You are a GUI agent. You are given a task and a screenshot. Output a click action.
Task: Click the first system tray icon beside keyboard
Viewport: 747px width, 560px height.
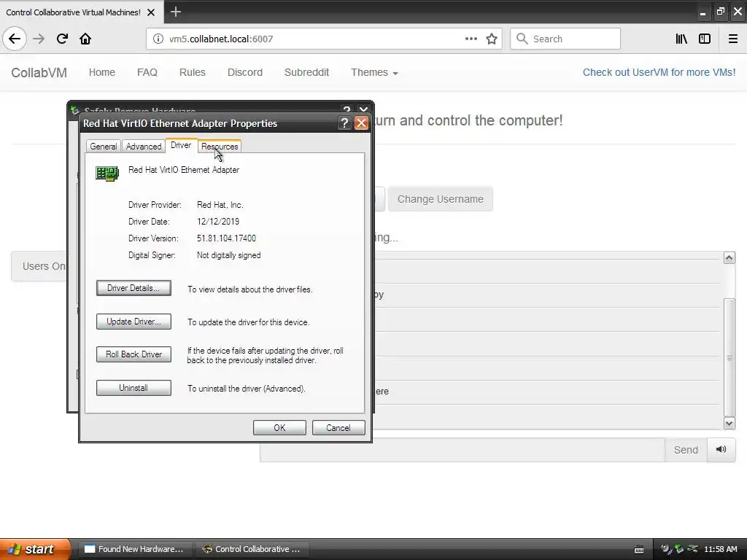(x=667, y=549)
